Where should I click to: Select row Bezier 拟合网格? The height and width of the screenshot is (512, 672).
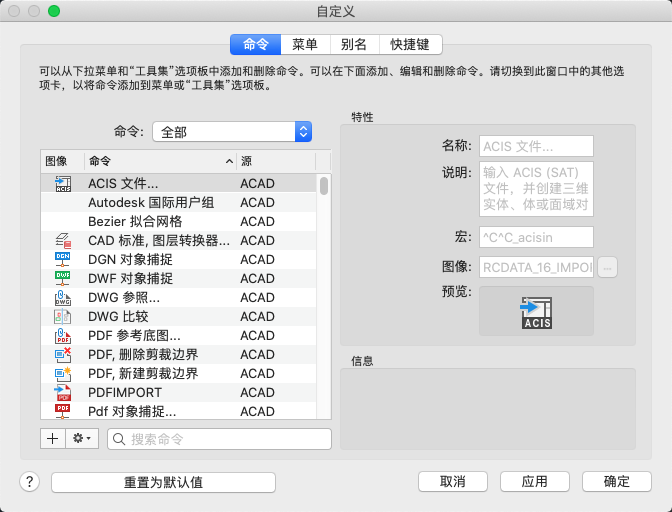point(179,222)
